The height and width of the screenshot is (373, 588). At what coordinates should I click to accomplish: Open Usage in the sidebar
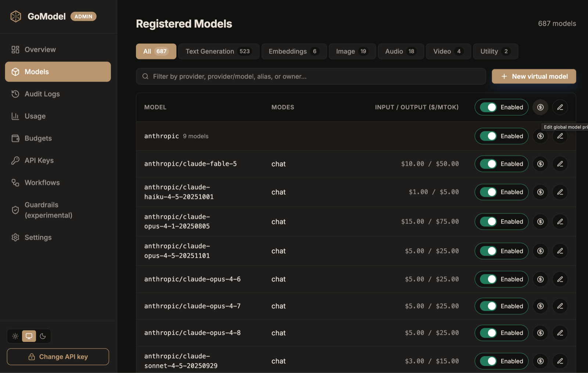point(58,116)
